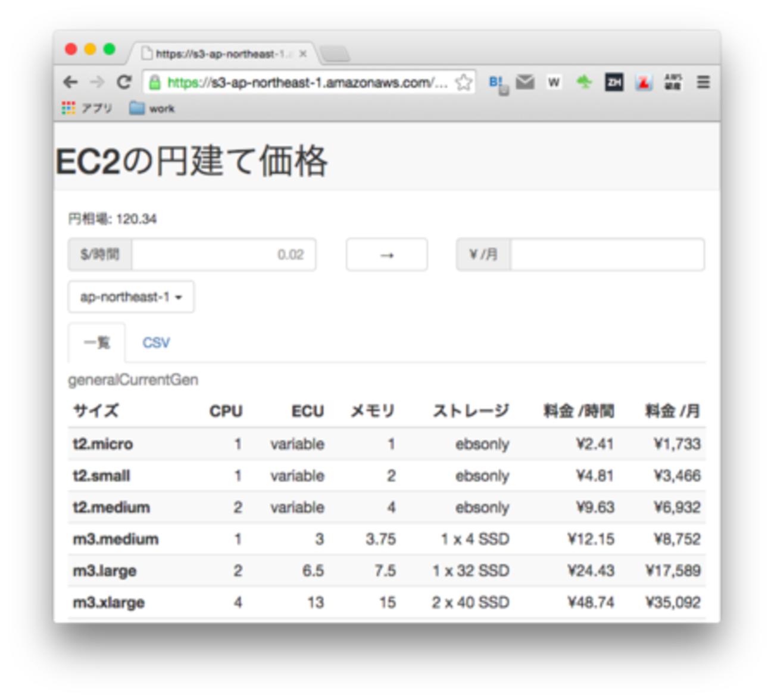This screenshot has height=700, width=774.
Task: Click the ¥/月 input field
Action: click(x=607, y=255)
